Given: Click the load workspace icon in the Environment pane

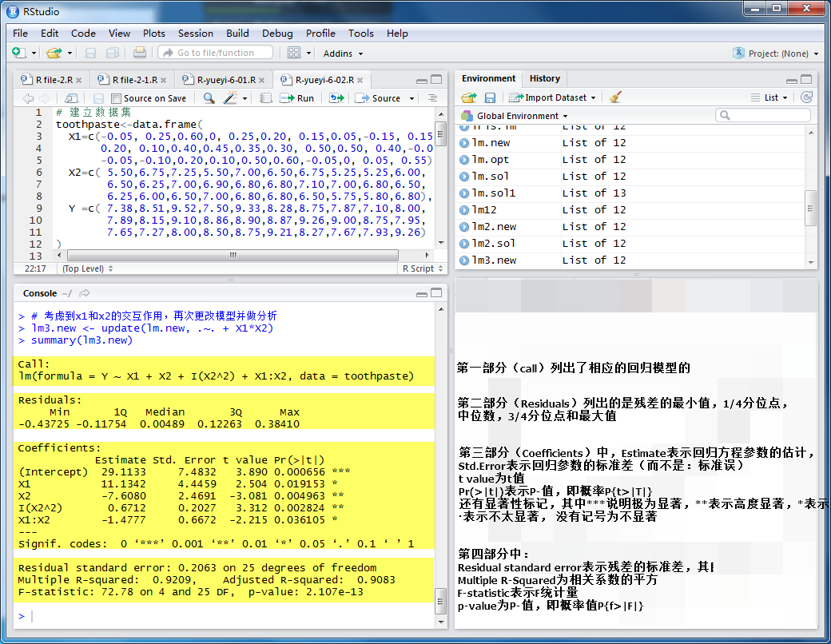Looking at the screenshot, I should [468, 97].
